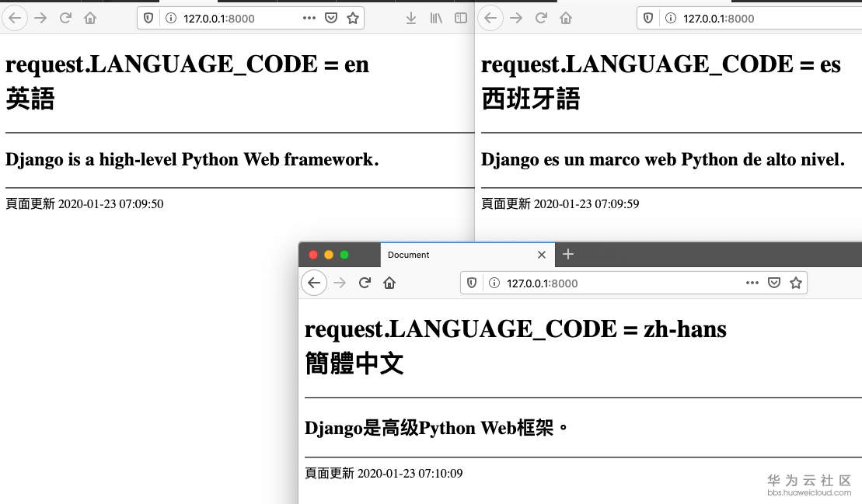The width and height of the screenshot is (862, 504).
Task: Open downloads panel in English window
Action: [x=410, y=18]
